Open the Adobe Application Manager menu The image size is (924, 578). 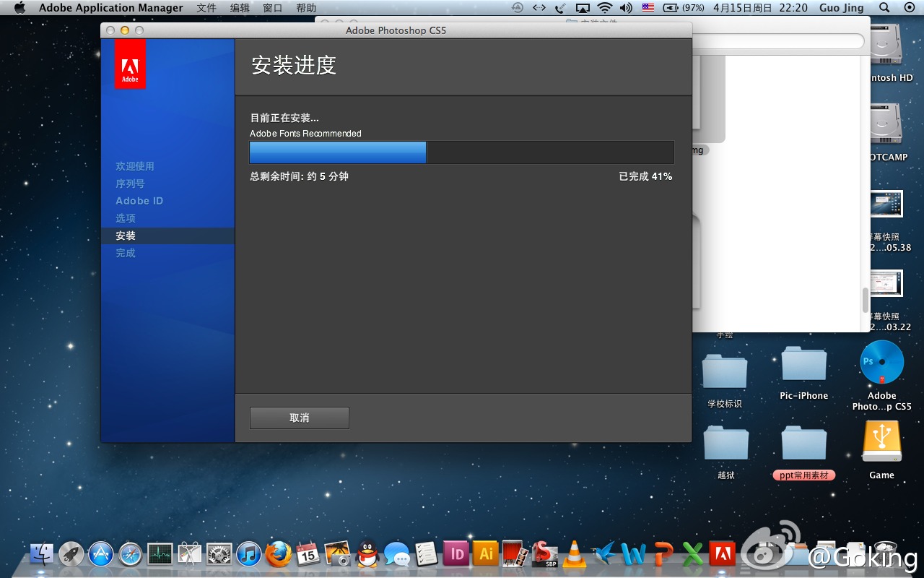tap(111, 8)
